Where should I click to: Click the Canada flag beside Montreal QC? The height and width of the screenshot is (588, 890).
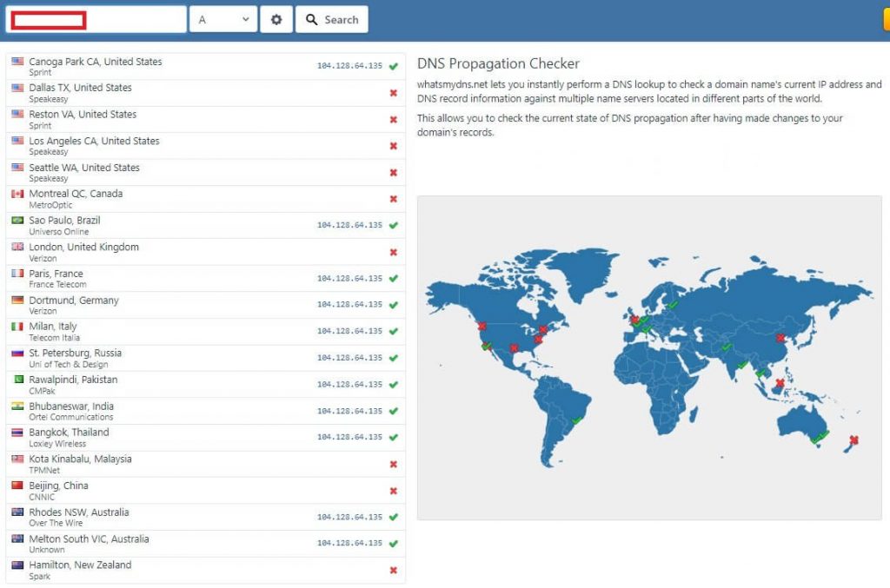pyautogui.click(x=17, y=194)
